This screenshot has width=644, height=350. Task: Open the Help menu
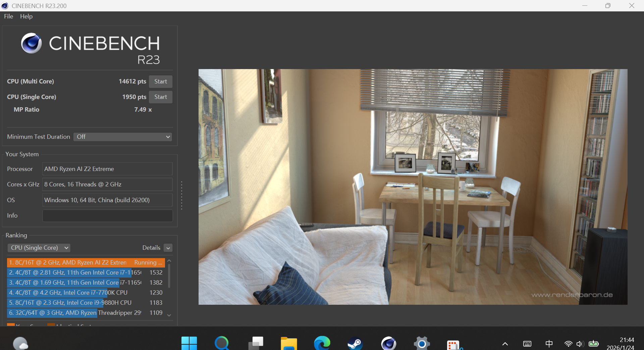(26, 16)
